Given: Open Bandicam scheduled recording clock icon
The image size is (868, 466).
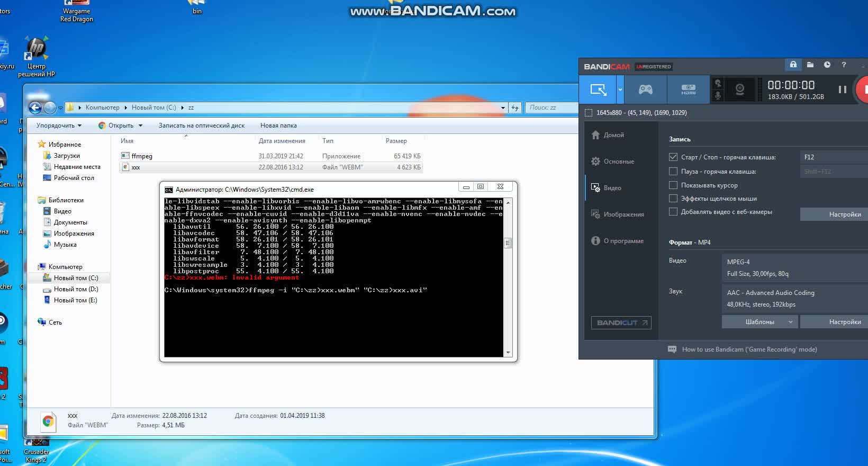Looking at the screenshot, I should pos(827,65).
